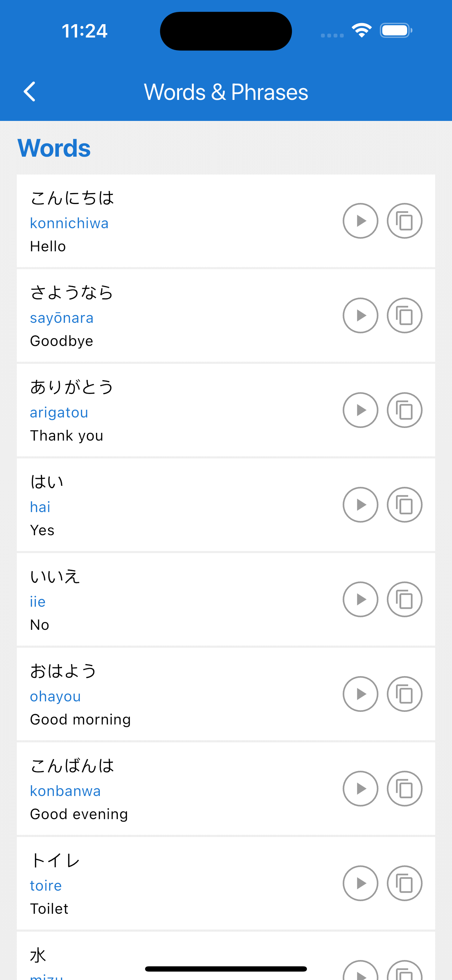This screenshot has width=452, height=980.
Task: Play the toire pronunciation
Action: tap(360, 883)
